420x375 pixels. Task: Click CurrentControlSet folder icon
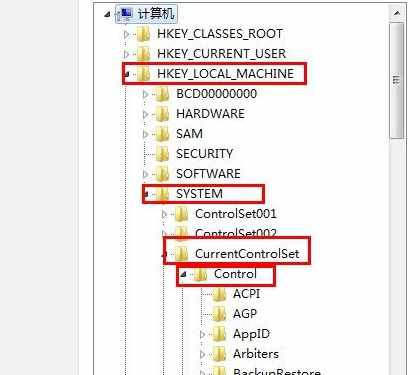pyautogui.click(x=181, y=254)
